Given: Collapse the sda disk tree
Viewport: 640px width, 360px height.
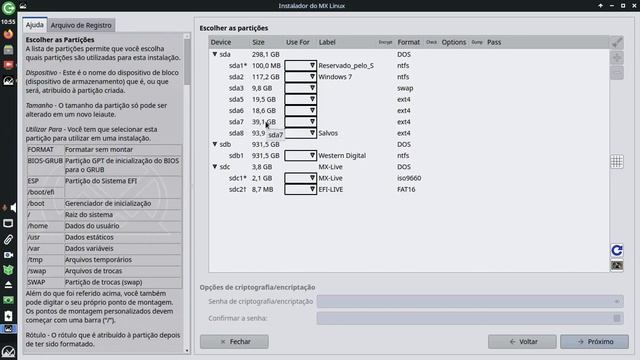Looking at the screenshot, I should tap(215, 54).
